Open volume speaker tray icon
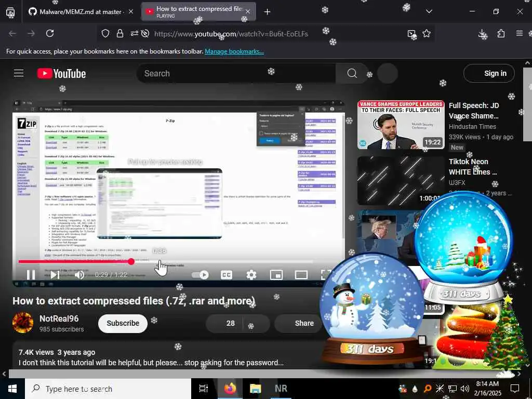Screen dimensions: 532x399 (x=465, y=389)
